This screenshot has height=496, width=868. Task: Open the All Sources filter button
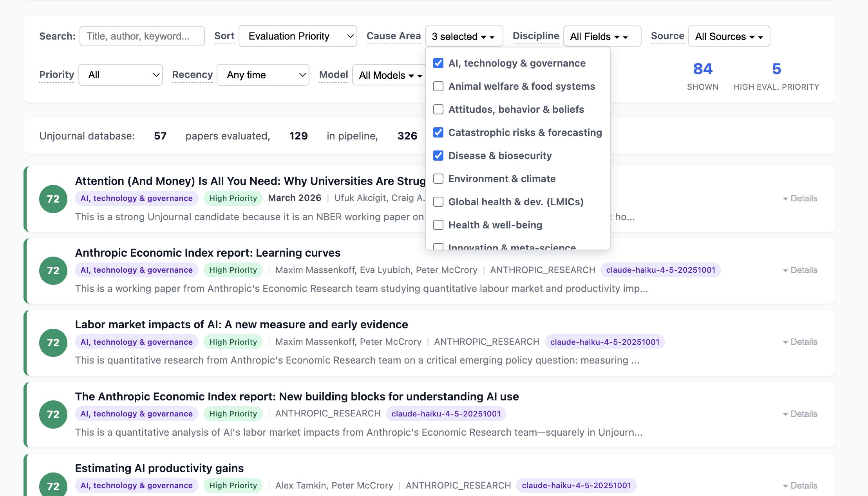click(x=729, y=36)
